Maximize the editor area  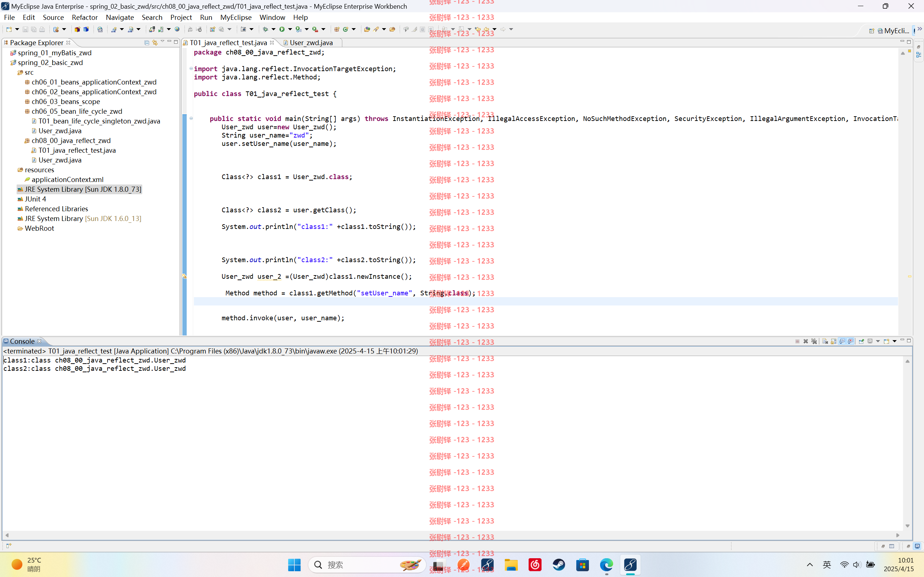pyautogui.click(x=909, y=42)
